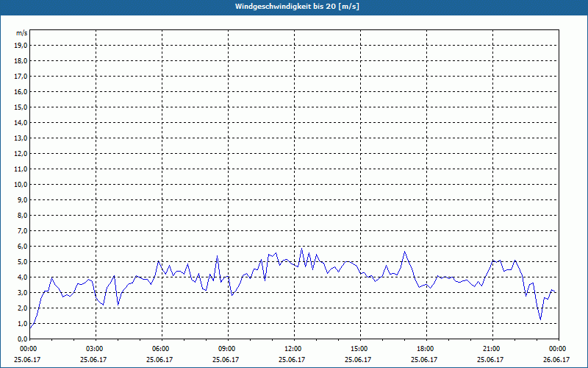588x368 pixels.
Task: Click the 25.06.17 date beneath 06:00
Action: click(x=159, y=360)
